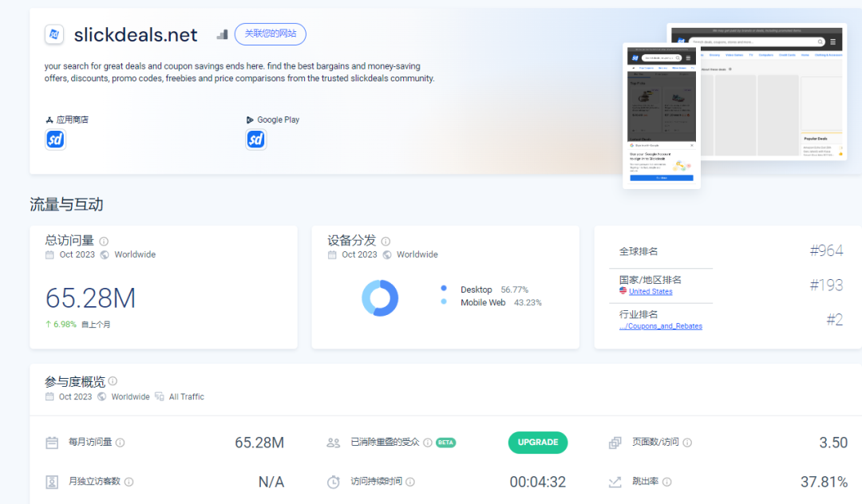Click the 3.50 pages per visit value
The width and height of the screenshot is (862, 504).
click(833, 443)
